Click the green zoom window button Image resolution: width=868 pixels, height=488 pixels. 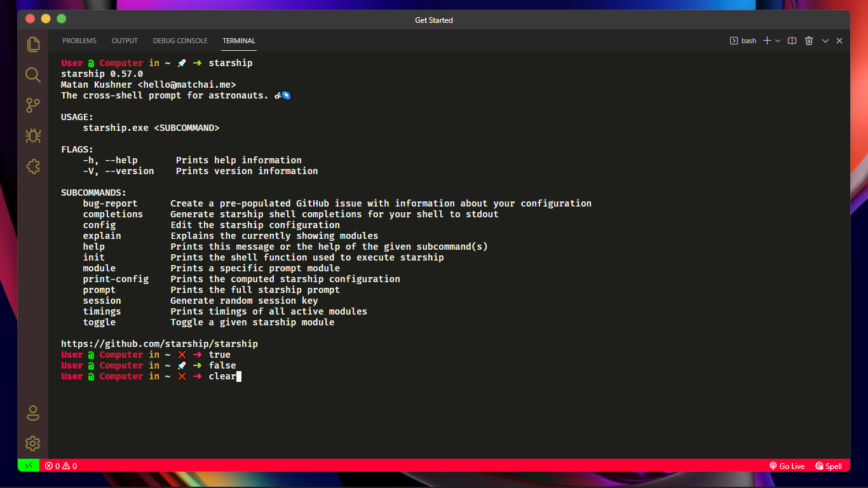[61, 19]
